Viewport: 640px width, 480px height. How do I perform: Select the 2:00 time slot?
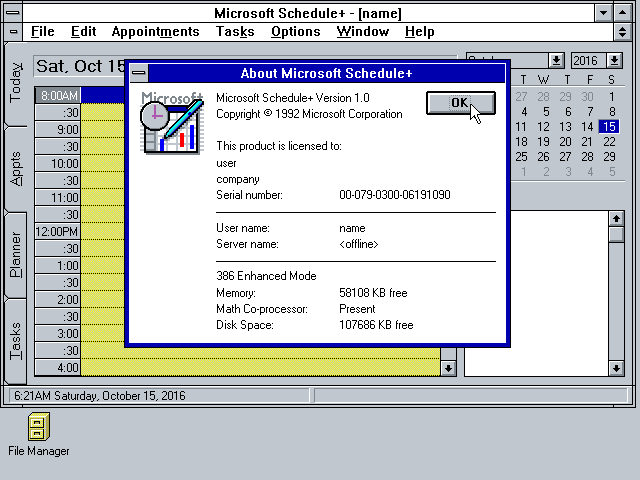pos(58,300)
